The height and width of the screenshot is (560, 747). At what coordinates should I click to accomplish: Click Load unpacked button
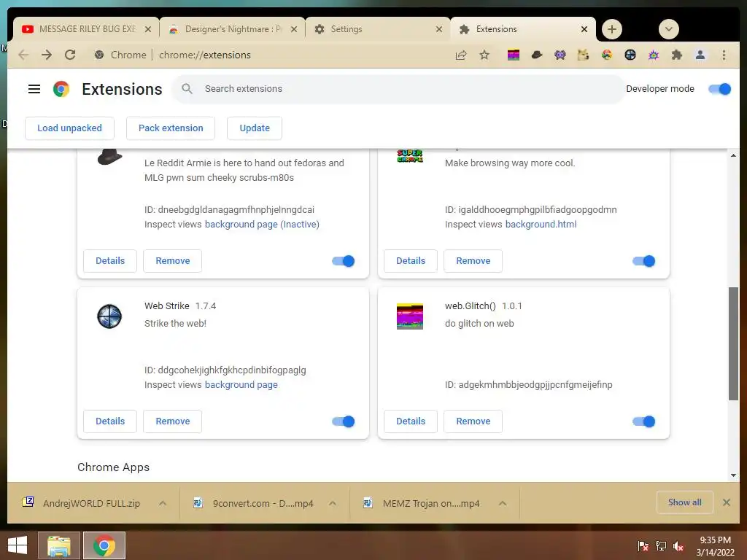click(69, 128)
